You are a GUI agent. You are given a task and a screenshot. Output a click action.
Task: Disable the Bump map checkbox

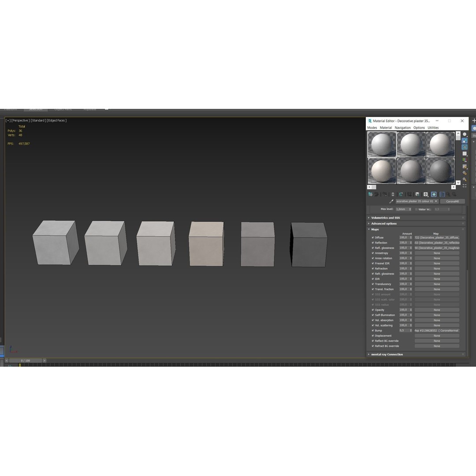[x=373, y=331]
